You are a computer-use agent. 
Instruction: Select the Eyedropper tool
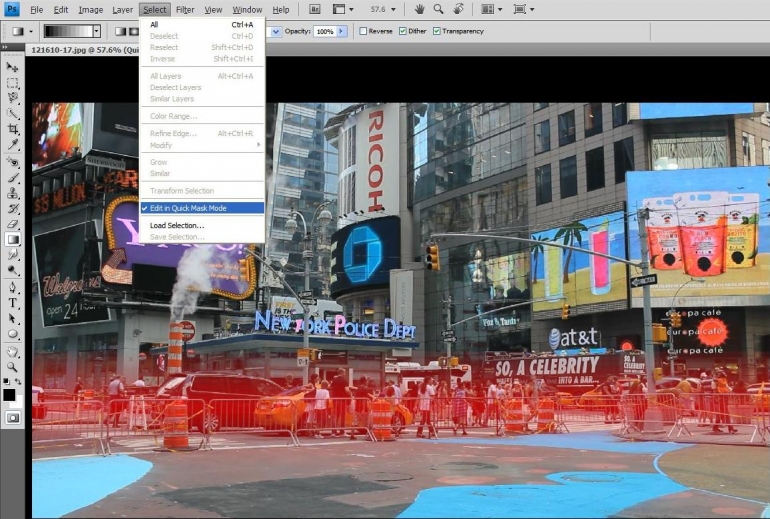click(x=12, y=144)
